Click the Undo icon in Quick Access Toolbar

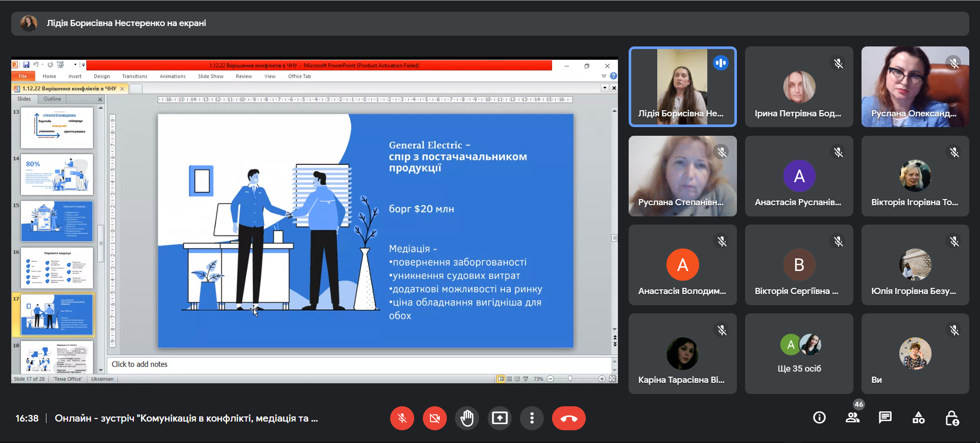36,65
